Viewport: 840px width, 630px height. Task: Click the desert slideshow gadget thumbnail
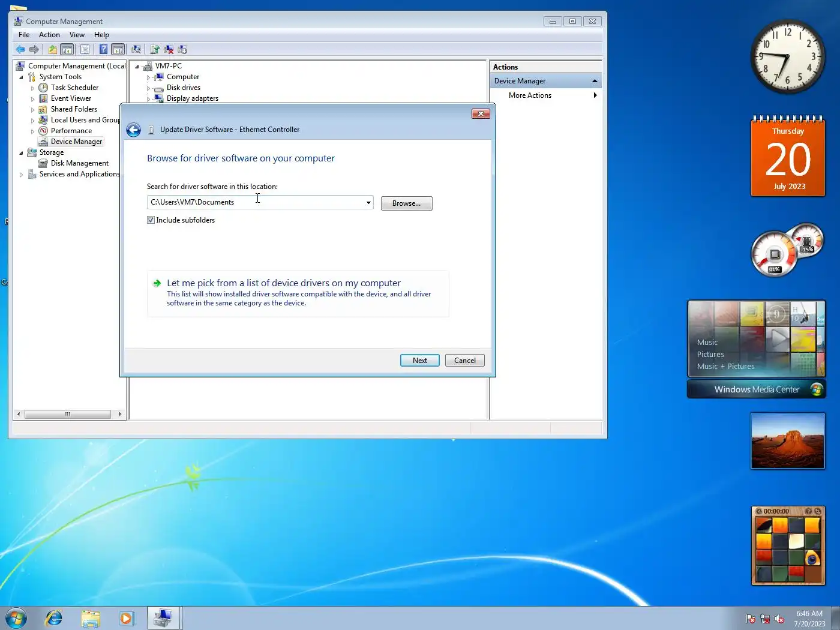point(788,441)
